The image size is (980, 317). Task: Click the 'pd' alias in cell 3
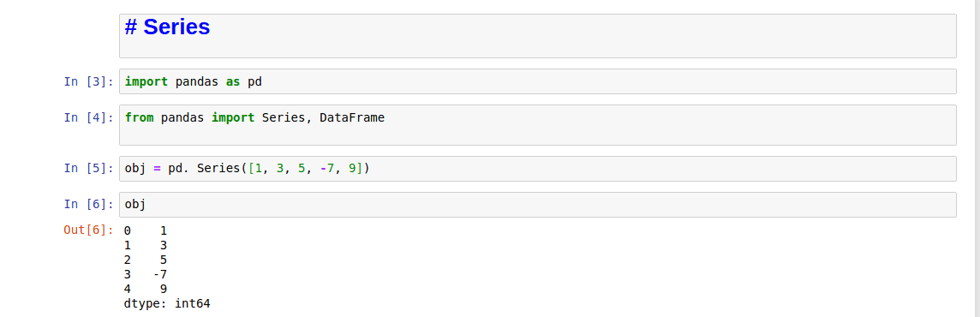pyautogui.click(x=254, y=82)
